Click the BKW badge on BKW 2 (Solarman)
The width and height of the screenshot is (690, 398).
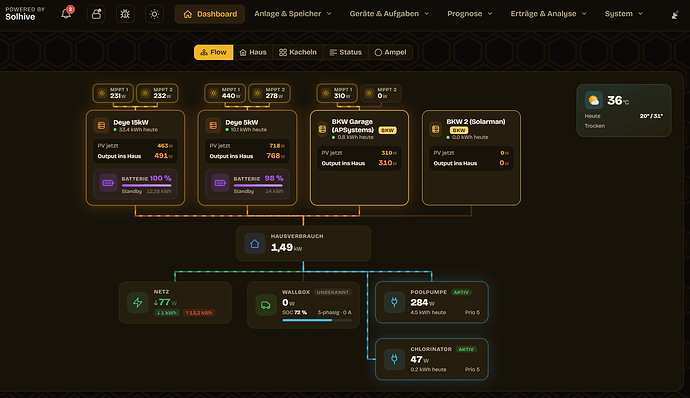(459, 130)
